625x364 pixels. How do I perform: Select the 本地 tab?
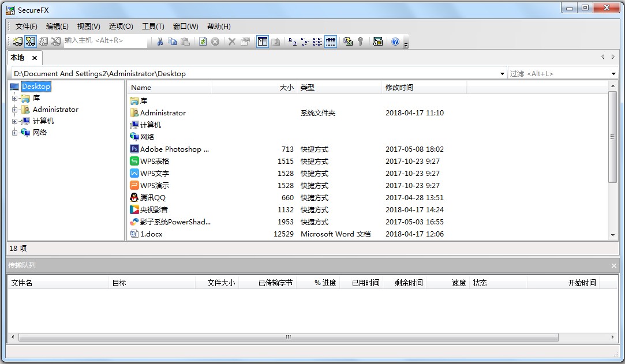(17, 58)
